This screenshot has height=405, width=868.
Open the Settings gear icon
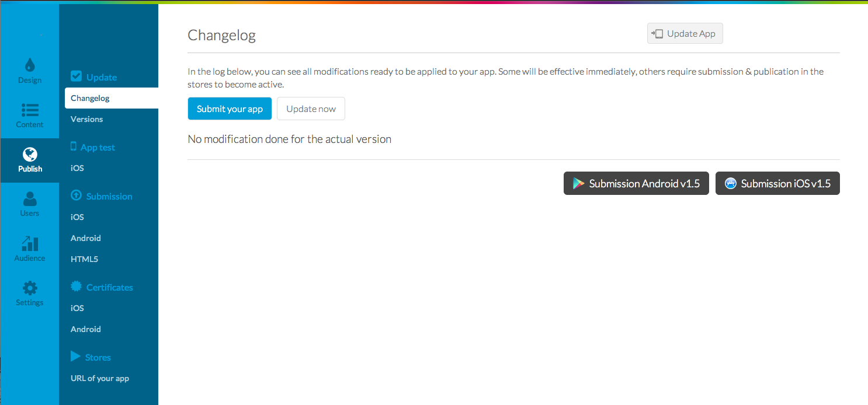point(30,288)
